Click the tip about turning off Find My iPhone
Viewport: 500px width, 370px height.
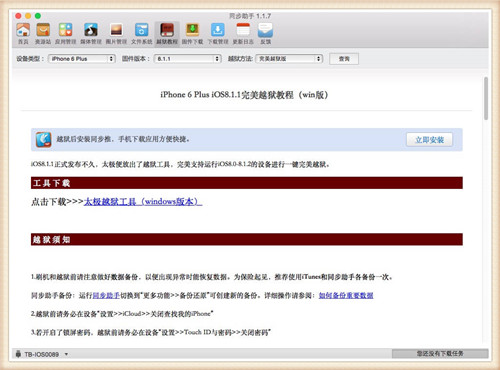pos(122,314)
